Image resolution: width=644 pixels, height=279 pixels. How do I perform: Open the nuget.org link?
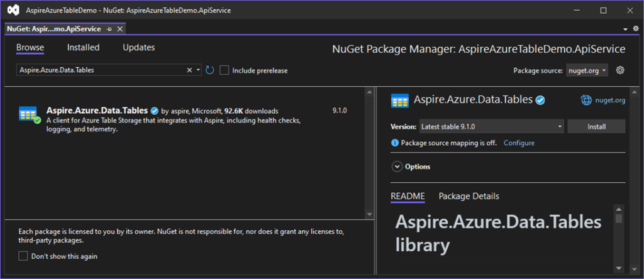[610, 100]
